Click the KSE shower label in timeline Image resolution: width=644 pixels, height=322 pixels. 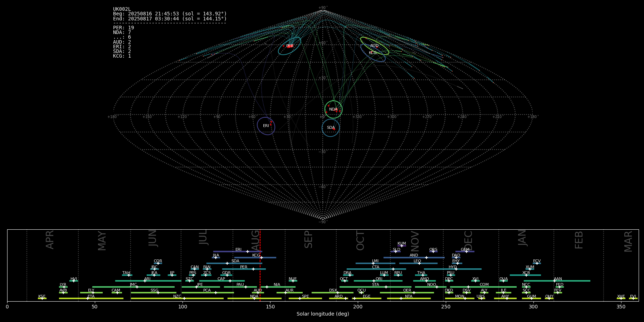coord(42,296)
